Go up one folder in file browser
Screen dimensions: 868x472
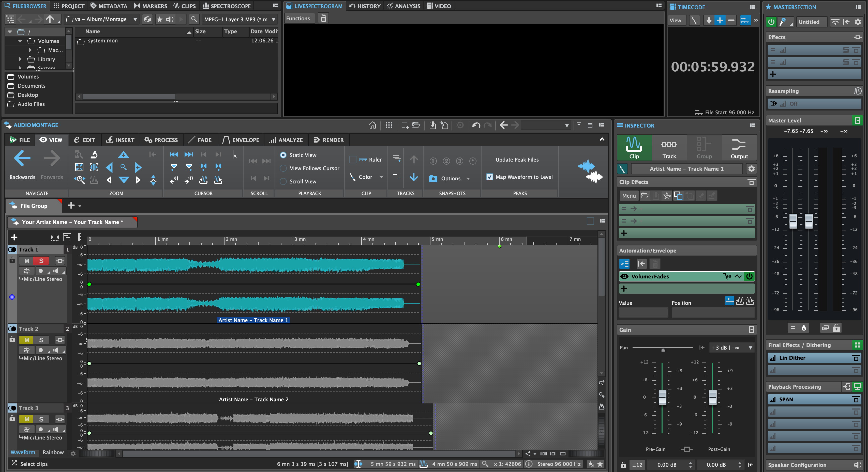pyautogui.click(x=50, y=19)
